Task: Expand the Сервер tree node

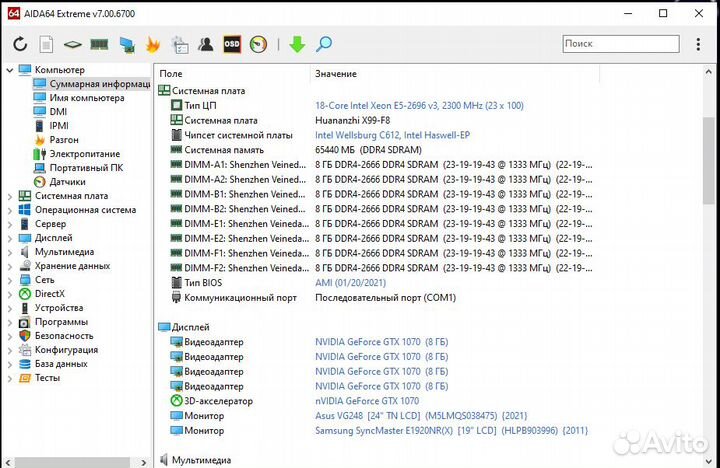Action: point(10,225)
